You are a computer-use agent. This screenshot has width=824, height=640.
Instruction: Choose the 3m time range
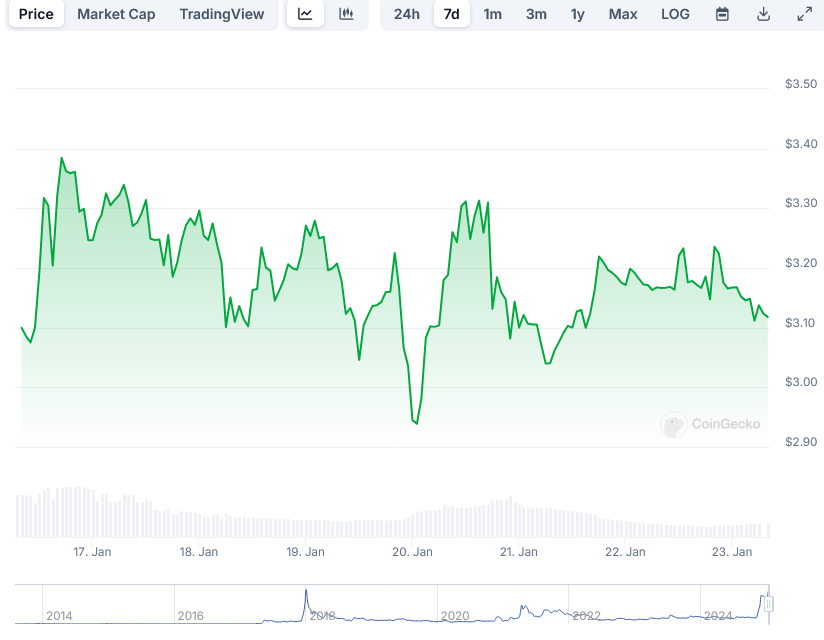tap(536, 14)
